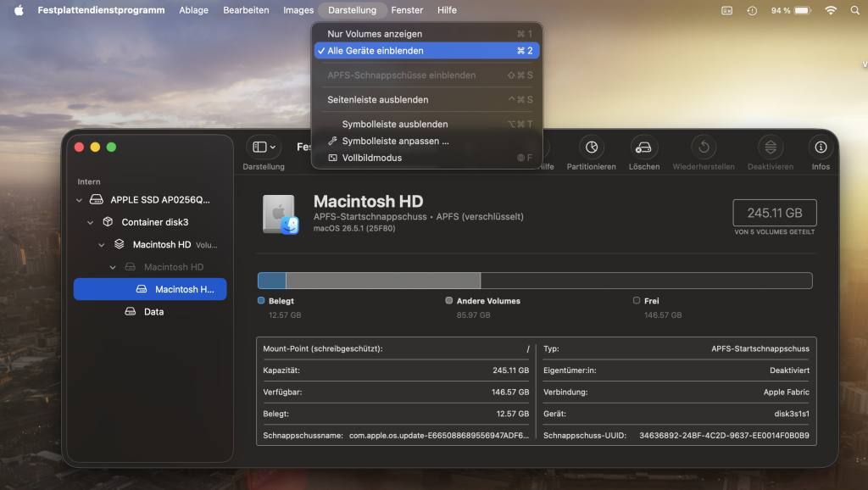Click the blue Belegt usage bar segment

272,281
